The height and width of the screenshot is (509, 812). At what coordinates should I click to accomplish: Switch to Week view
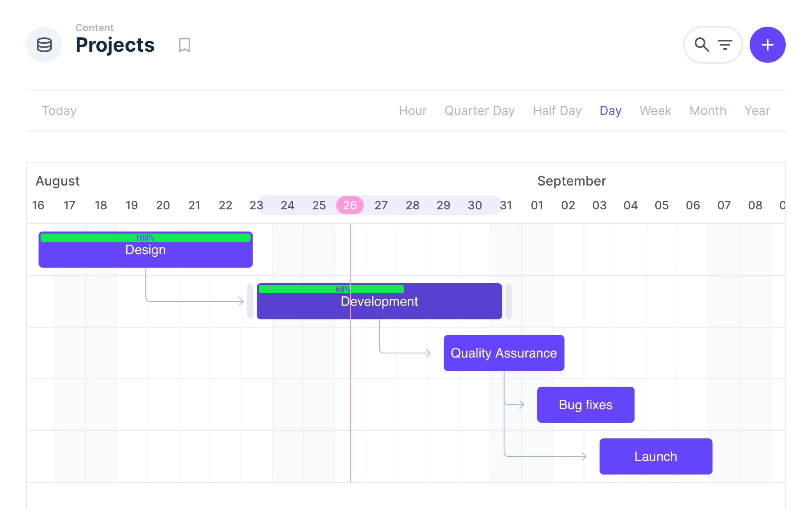[x=655, y=111]
